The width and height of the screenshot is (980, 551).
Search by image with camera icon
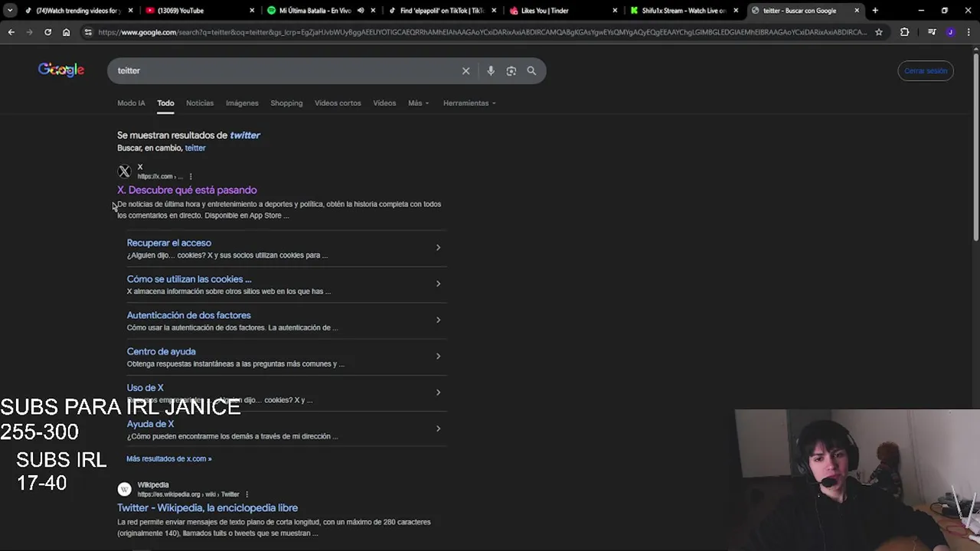511,70
